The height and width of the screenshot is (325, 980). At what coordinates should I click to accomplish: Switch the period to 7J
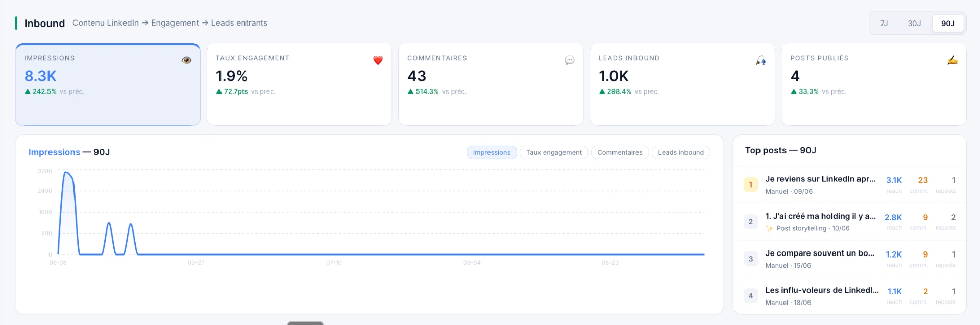pyautogui.click(x=884, y=24)
